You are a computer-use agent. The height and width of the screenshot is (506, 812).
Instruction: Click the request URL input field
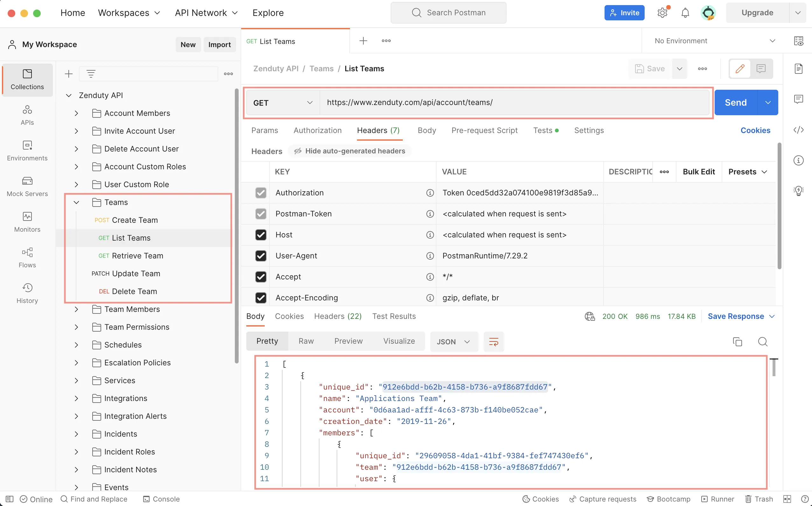pos(514,102)
